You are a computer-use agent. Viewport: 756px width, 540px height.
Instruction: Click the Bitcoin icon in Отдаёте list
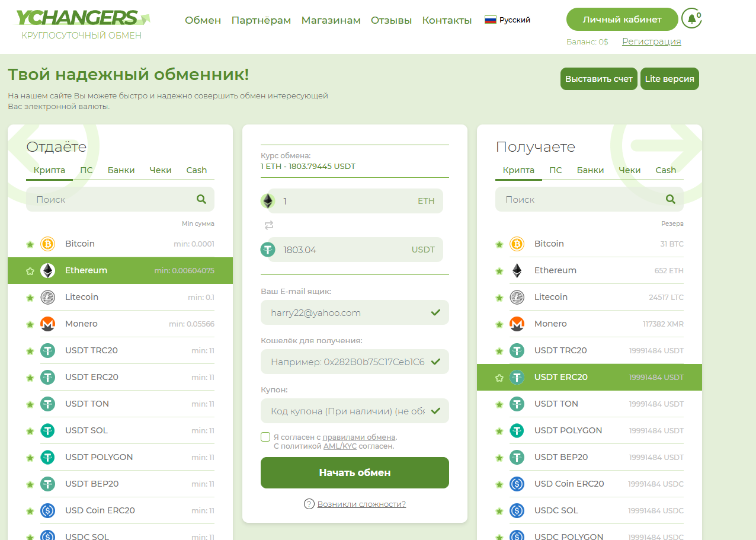(x=47, y=244)
